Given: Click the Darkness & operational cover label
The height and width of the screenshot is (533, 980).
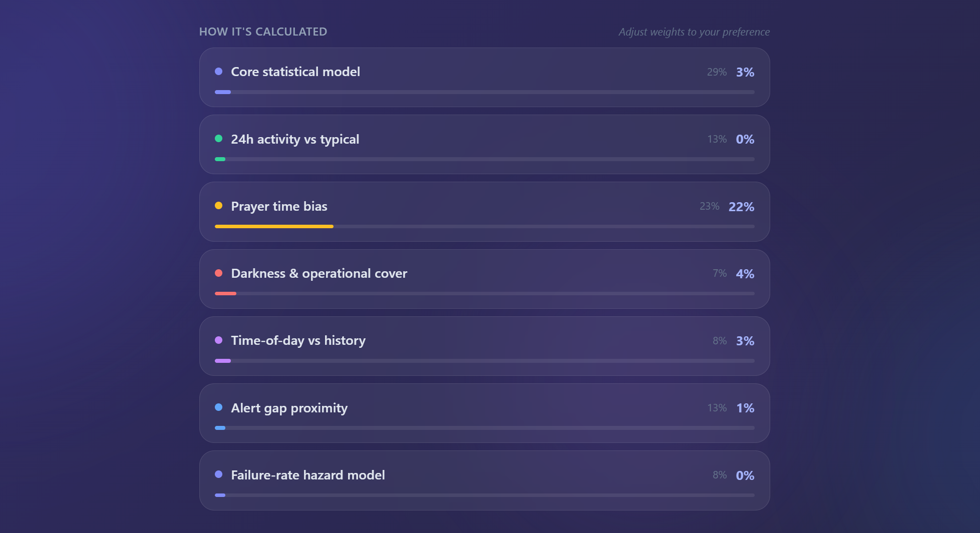Looking at the screenshot, I should point(319,274).
